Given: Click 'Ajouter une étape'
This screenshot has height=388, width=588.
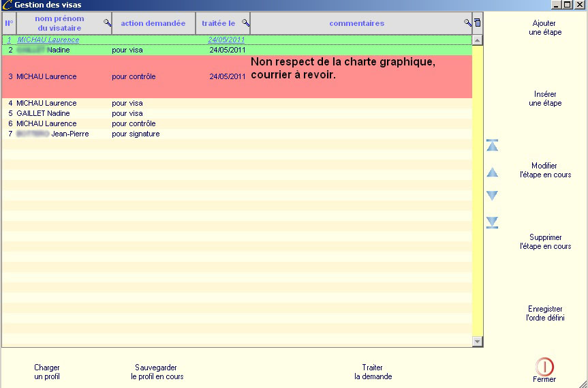Looking at the screenshot, I should [544, 28].
